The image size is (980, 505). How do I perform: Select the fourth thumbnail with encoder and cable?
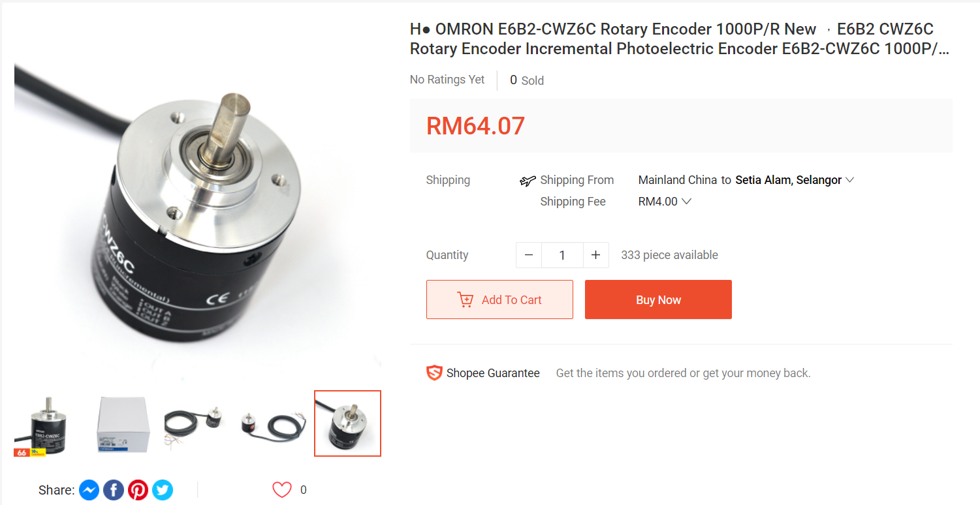pos(272,423)
